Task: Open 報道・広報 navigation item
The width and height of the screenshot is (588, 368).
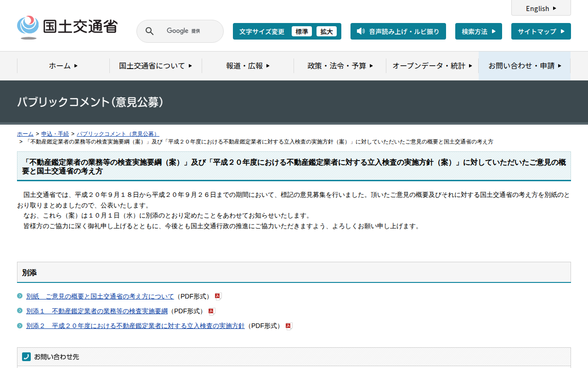Action: [x=248, y=66]
